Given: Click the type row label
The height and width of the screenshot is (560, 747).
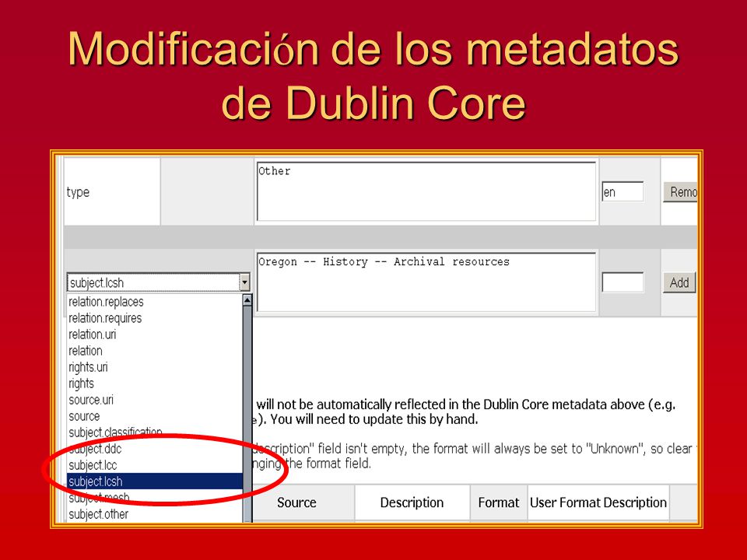Looking at the screenshot, I should pyautogui.click(x=78, y=192).
